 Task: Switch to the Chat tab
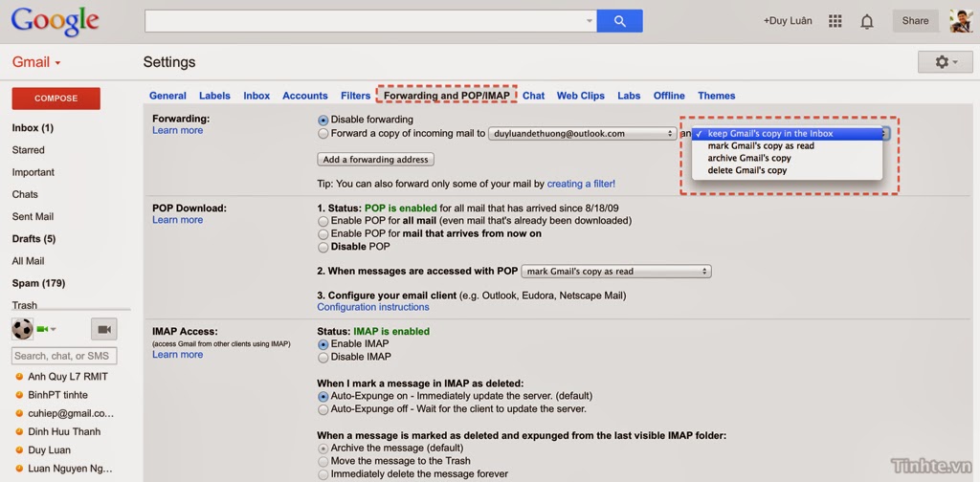(x=533, y=96)
